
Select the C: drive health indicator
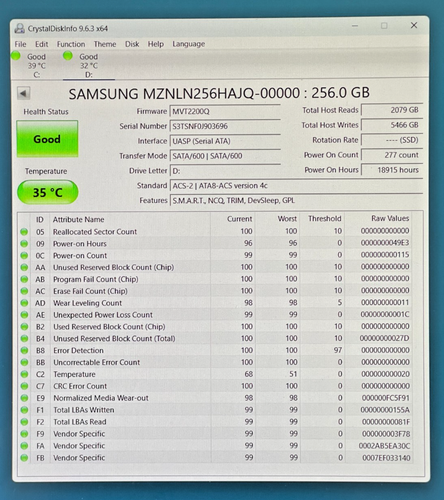[x=16, y=56]
